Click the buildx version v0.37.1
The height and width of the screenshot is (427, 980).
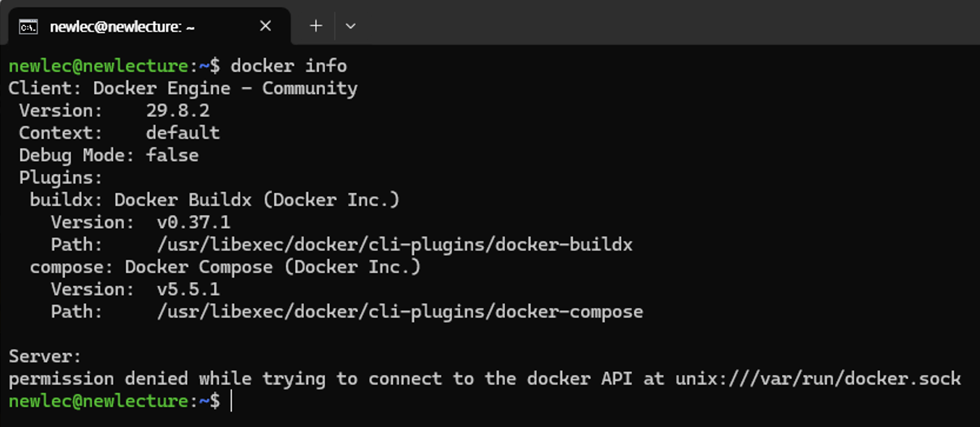(x=194, y=222)
